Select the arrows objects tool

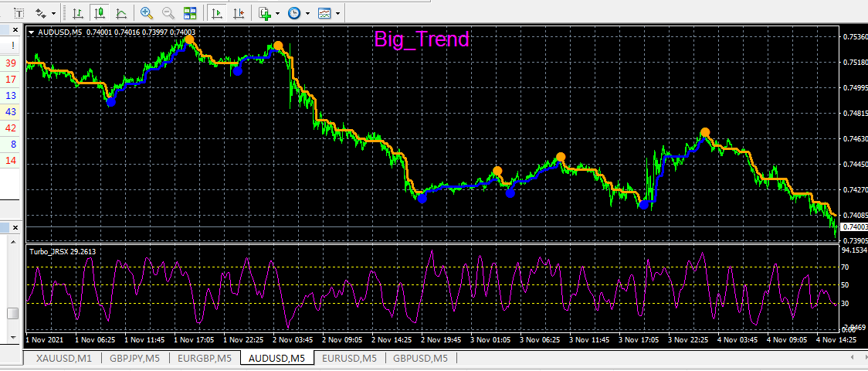[x=40, y=12]
